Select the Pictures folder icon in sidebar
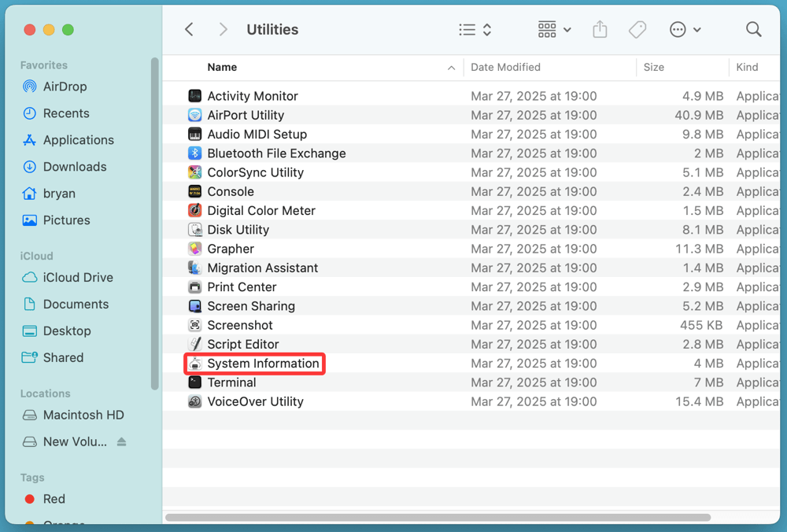 (30, 220)
